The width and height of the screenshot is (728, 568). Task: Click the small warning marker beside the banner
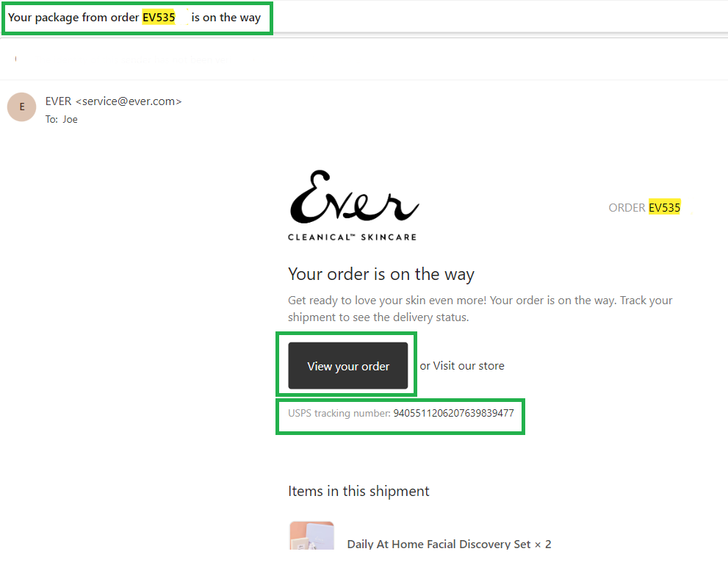[x=15, y=59]
